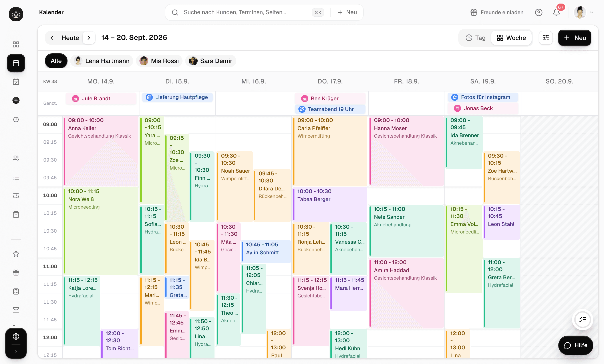Click the help question mark icon

pos(538,12)
